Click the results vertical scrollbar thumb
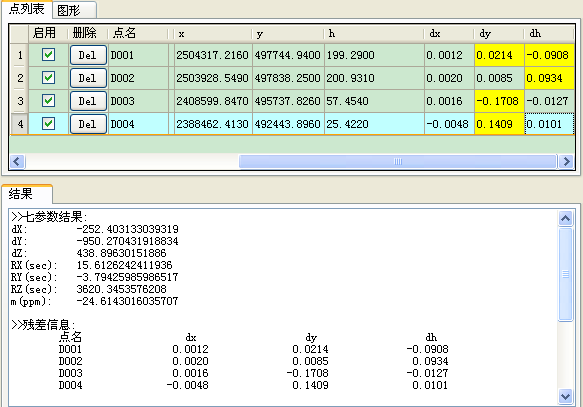The image size is (583, 407). 566,274
